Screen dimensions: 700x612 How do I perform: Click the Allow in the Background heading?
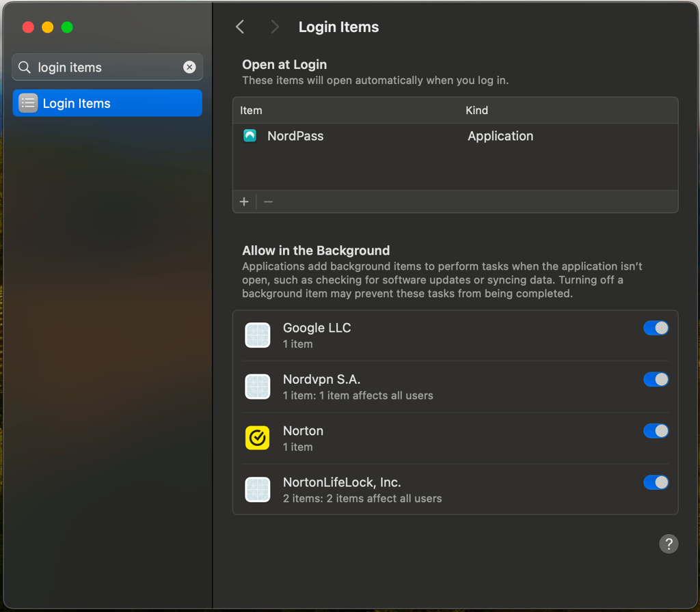click(x=316, y=250)
